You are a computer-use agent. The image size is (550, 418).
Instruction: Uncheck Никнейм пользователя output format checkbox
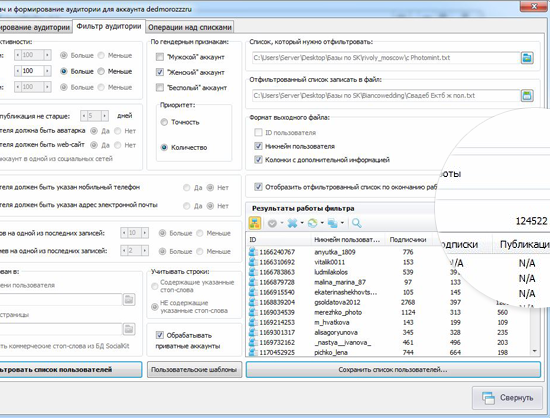(x=258, y=146)
